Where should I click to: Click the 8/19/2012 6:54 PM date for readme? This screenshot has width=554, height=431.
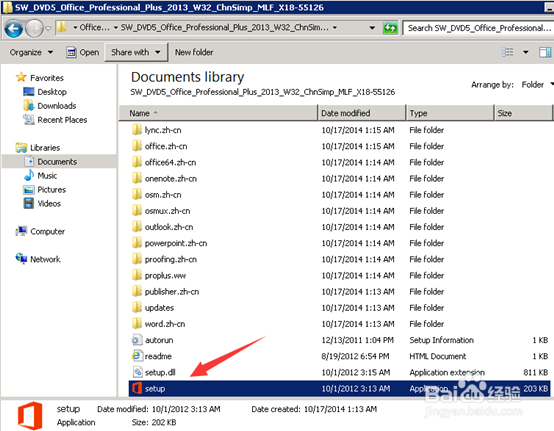point(355,356)
